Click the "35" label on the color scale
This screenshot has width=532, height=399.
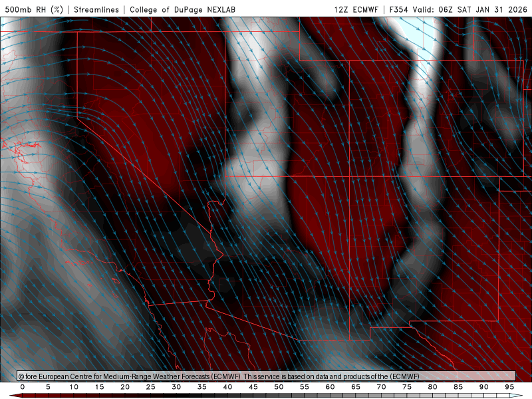coord(202,387)
